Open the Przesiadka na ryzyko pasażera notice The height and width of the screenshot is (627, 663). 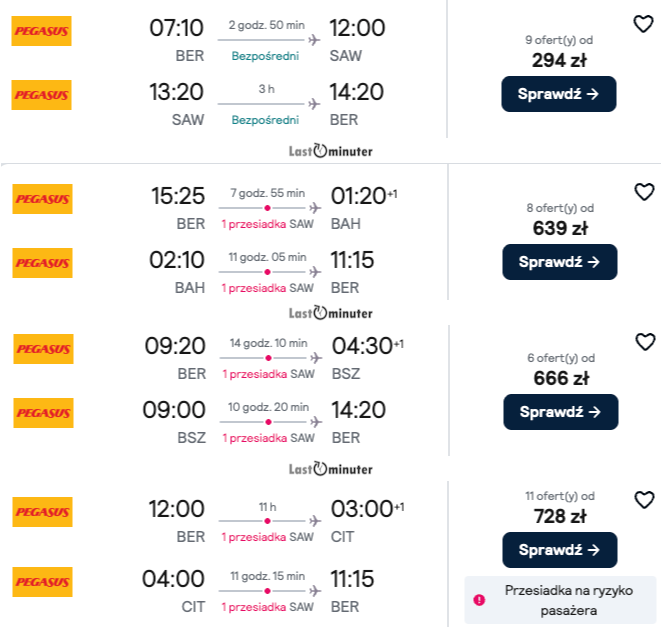pos(567,599)
